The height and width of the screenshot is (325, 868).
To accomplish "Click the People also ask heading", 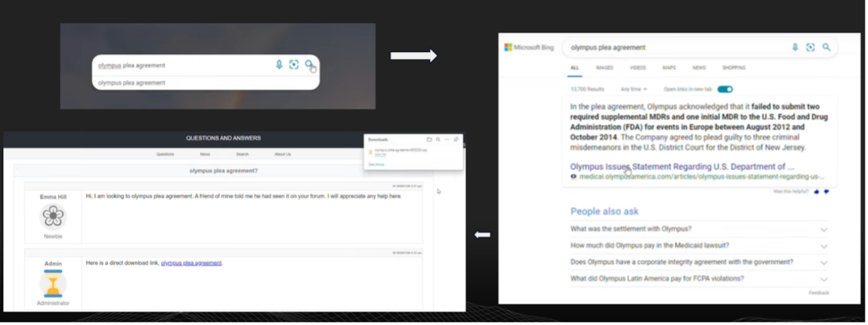I will (x=604, y=212).
